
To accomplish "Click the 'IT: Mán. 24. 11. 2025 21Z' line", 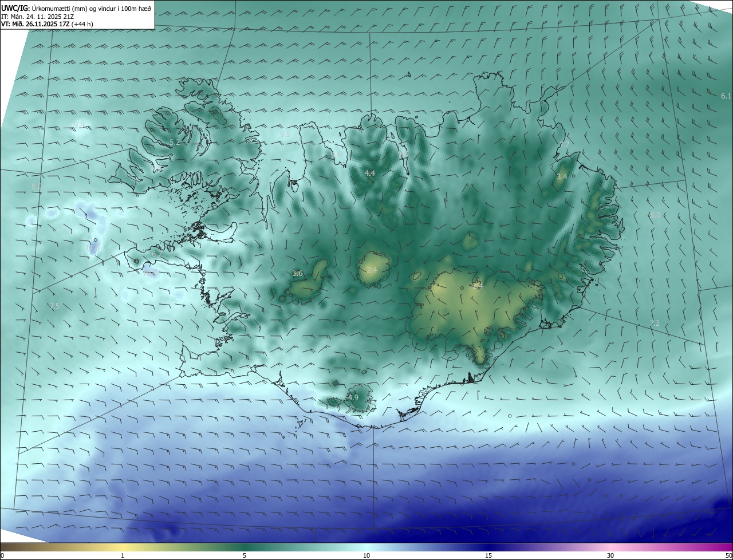I will coord(38,15).
